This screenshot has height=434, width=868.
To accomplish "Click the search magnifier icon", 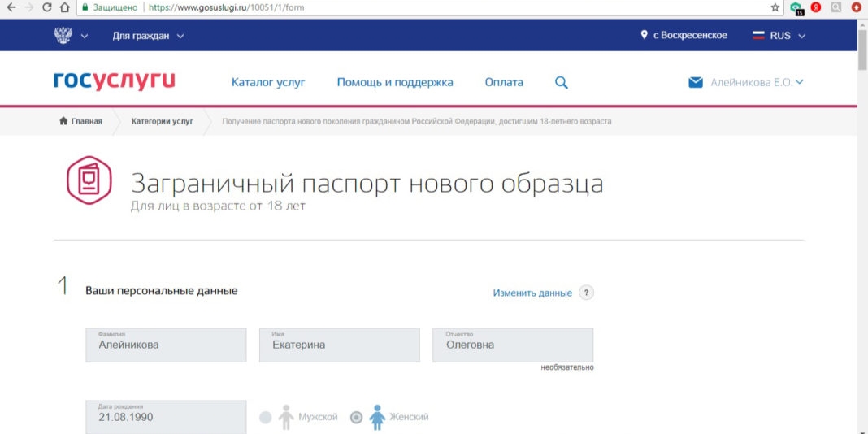I will [x=561, y=83].
